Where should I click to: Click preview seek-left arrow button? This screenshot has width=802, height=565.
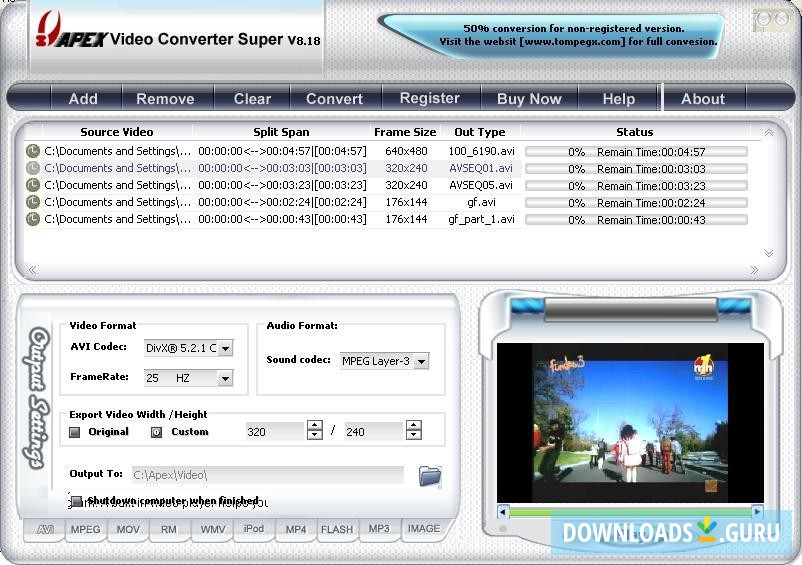tap(503, 511)
